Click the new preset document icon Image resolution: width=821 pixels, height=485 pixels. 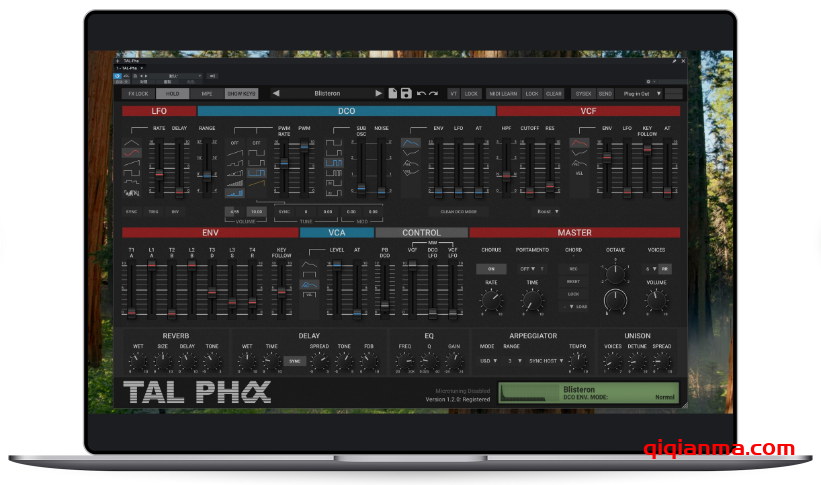tap(393, 93)
